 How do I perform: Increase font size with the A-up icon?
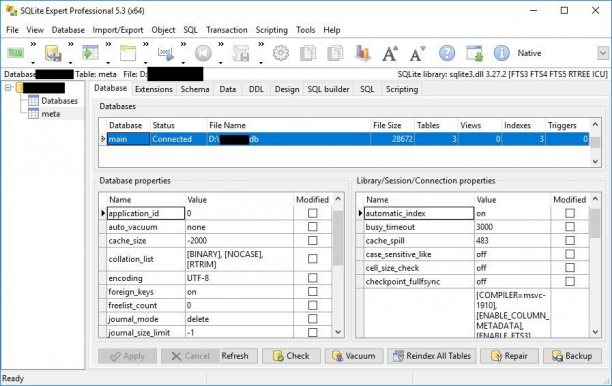click(x=390, y=53)
